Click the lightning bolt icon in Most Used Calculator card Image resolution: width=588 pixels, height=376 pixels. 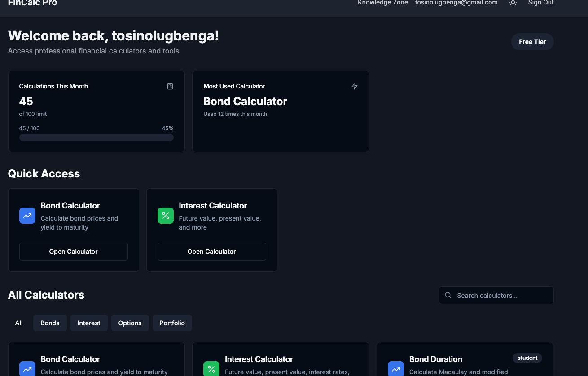pos(355,86)
